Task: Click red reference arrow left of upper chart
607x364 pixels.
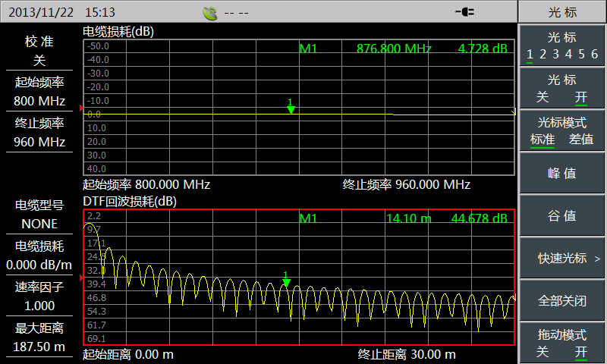Action: 80,108
